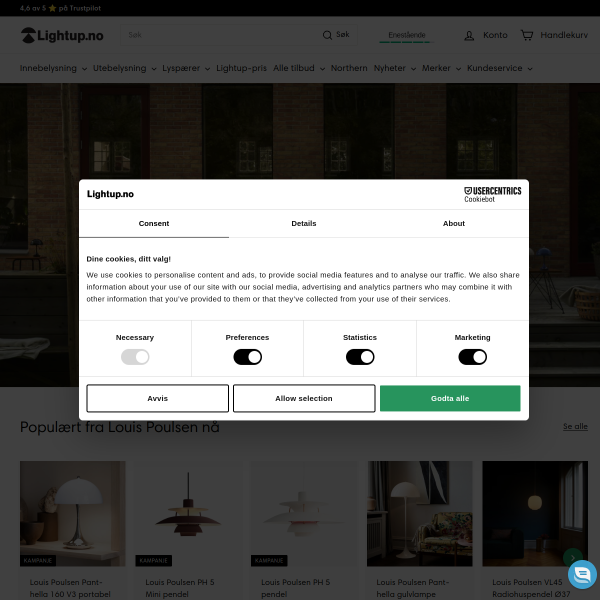Click the 'Populært fra Louis Poulsen nå' heading
The image size is (600, 600).
[120, 427]
